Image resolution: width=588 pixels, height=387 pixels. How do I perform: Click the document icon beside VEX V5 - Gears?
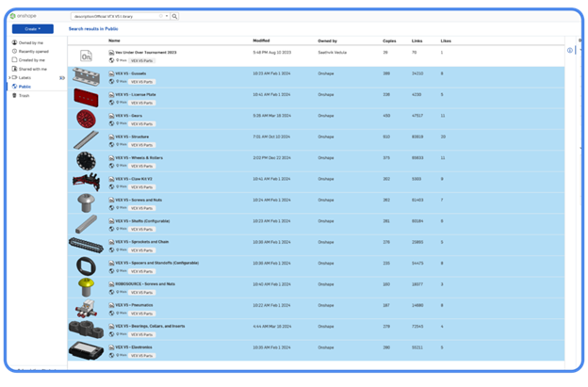111,114
